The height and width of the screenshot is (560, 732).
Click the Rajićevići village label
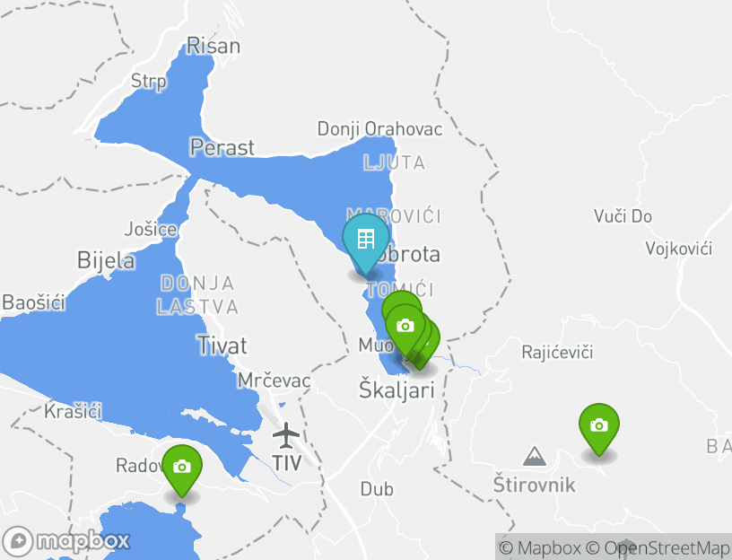tap(557, 352)
